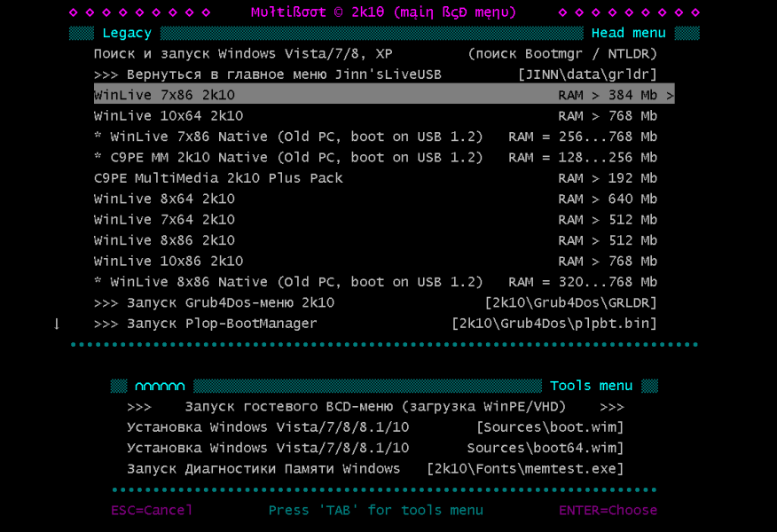
Task: Click Вернуться в главное меню Jinn'sLiveUSB
Action: coord(267,74)
